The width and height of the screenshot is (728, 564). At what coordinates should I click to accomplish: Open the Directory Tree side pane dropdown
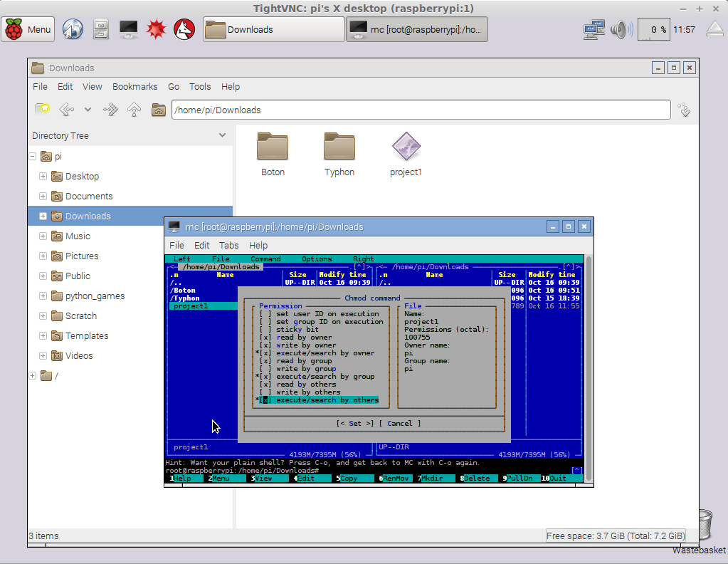223,135
